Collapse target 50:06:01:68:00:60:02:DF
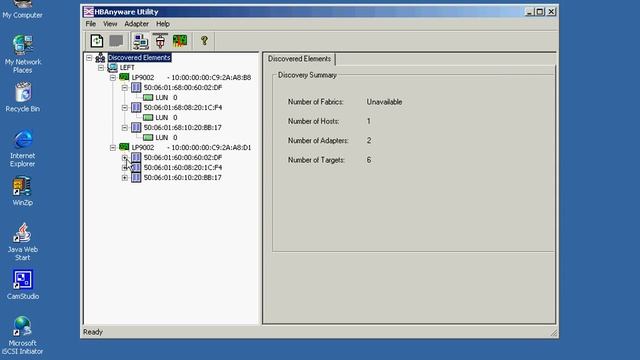Viewport: 640px width, 360px height. 125,88
